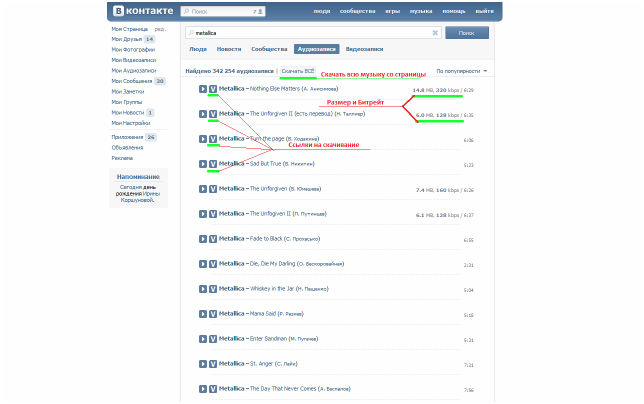The image size is (644, 404).
Task: Focus the header Поиск quick search box
Action: click(223, 11)
